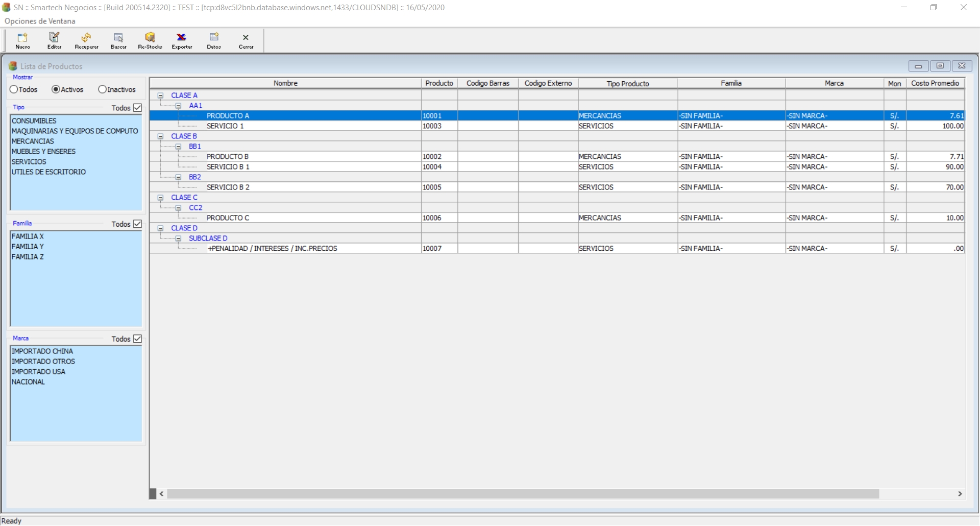Click the Tipo Producto column header
The width and height of the screenshot is (980, 526).
(x=628, y=83)
